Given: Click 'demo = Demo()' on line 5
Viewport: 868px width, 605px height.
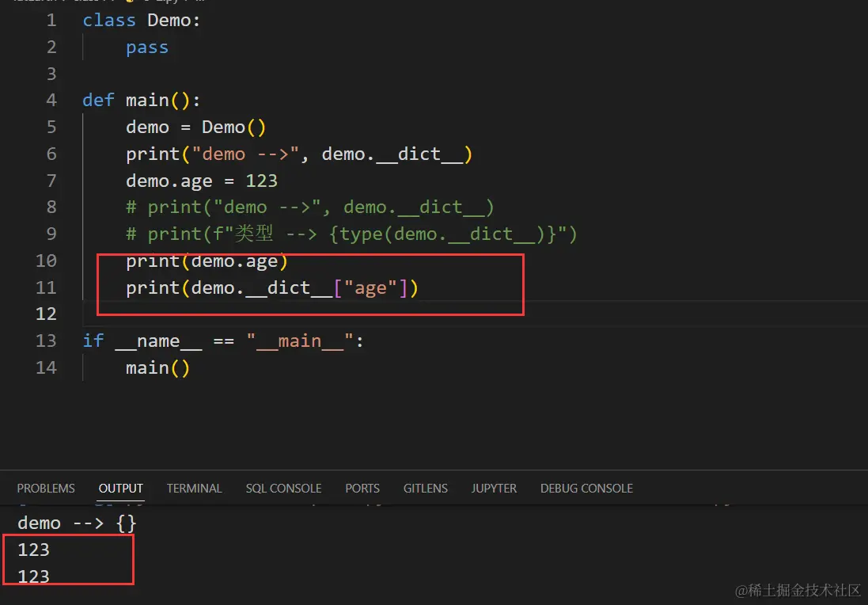Looking at the screenshot, I should (x=196, y=127).
